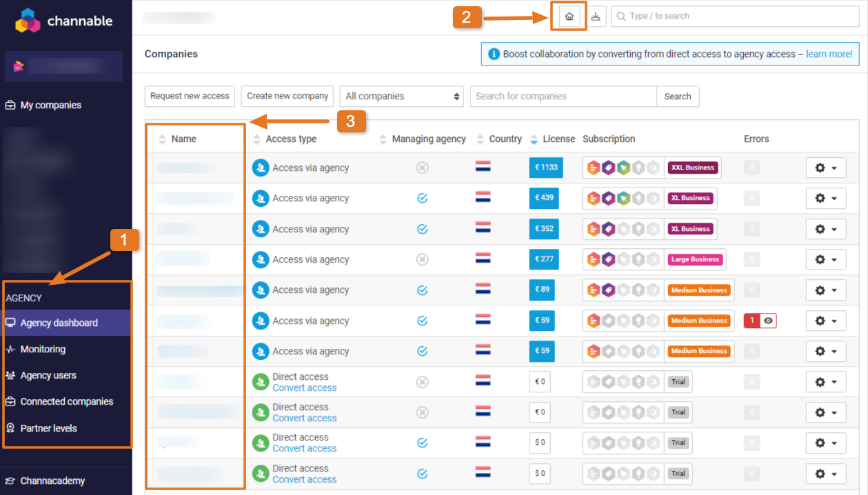Click the eye icon beside the error count
Viewport: 868px width, 495px height.
(768, 321)
